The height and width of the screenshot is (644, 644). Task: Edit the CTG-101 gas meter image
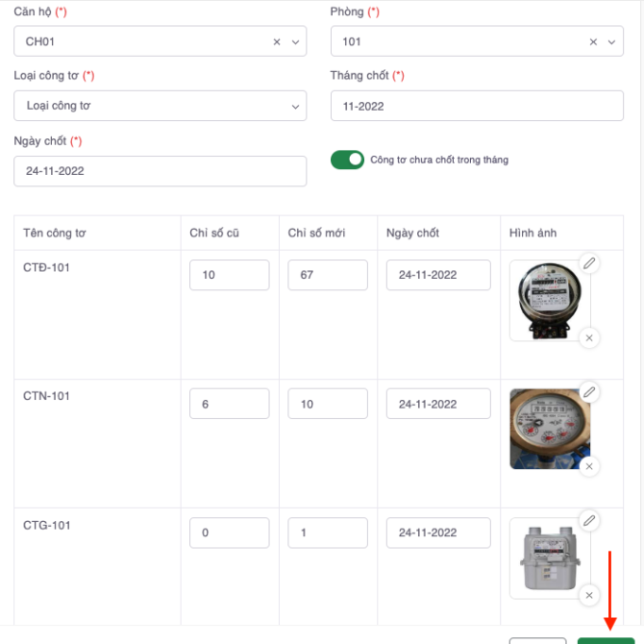(589, 520)
